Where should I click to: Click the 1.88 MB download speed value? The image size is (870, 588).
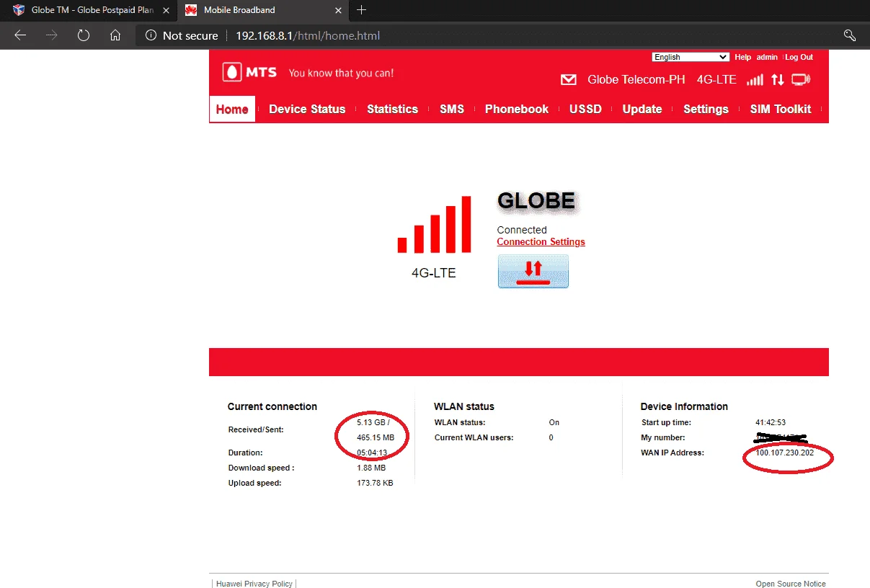click(x=371, y=468)
